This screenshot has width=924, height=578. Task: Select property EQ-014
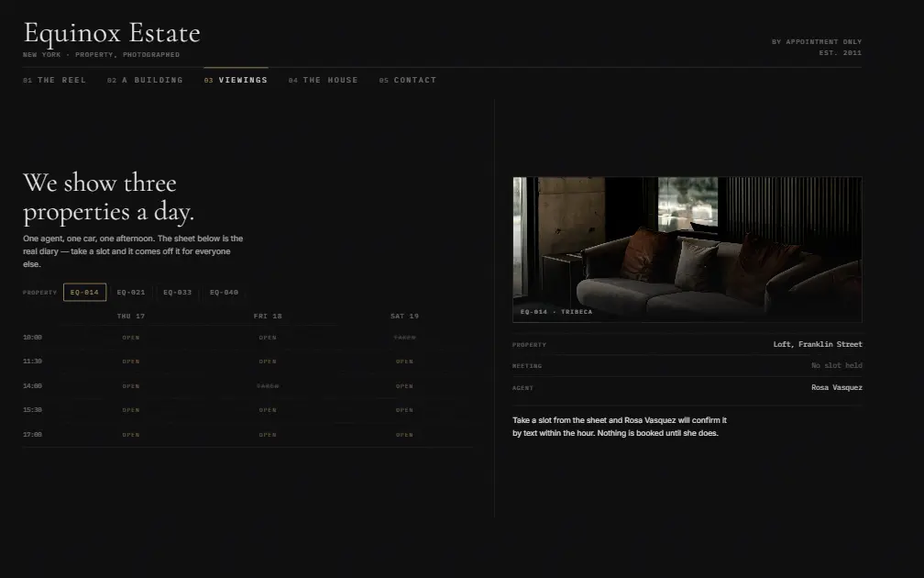tap(85, 293)
